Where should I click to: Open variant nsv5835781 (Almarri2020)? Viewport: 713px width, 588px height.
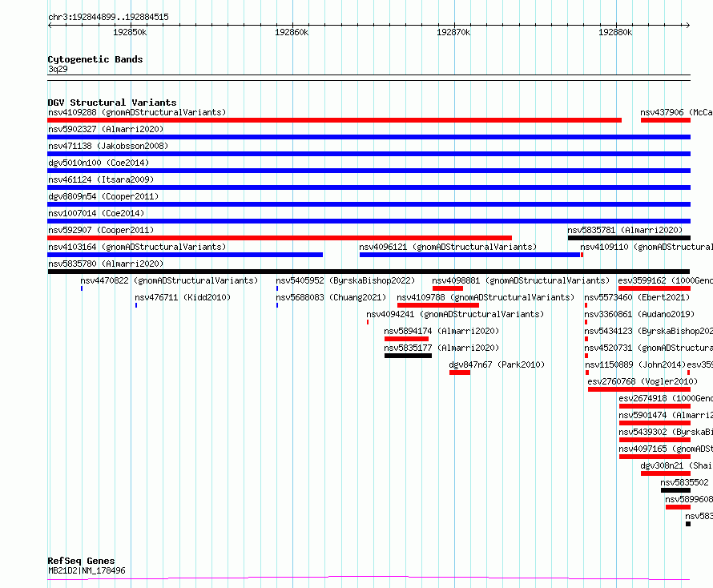(625, 230)
